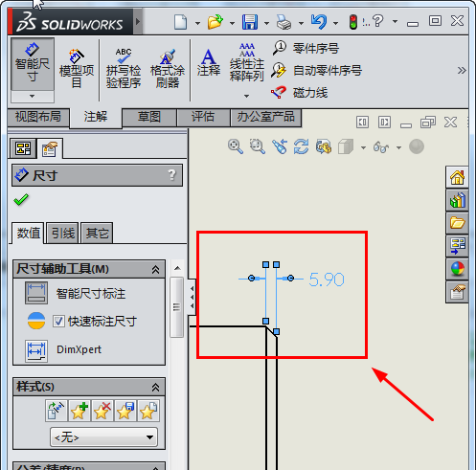Open the dropdown arrow beside Open file

[232, 23]
